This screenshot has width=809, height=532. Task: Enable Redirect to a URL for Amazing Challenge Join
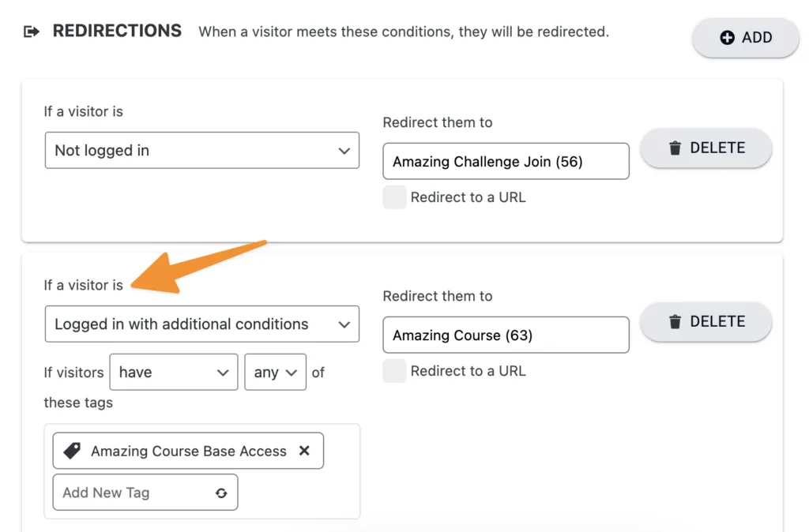(394, 197)
